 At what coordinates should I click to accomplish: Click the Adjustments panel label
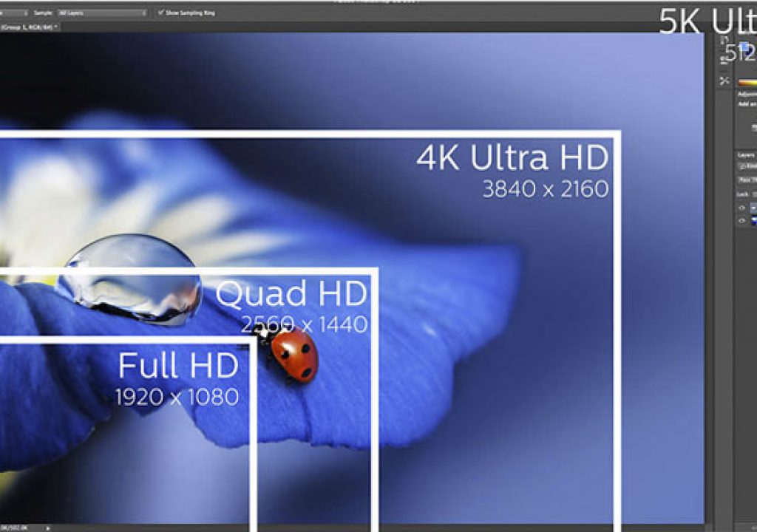747,95
